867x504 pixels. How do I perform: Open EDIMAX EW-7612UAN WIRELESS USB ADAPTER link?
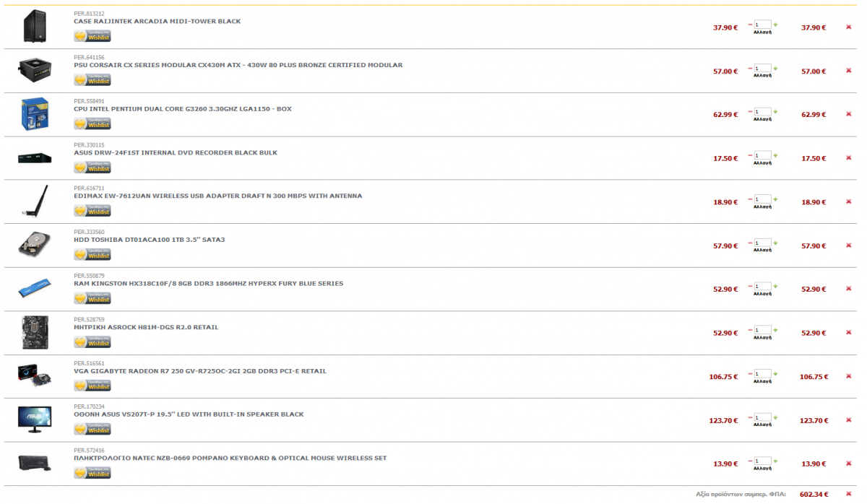[218, 196]
